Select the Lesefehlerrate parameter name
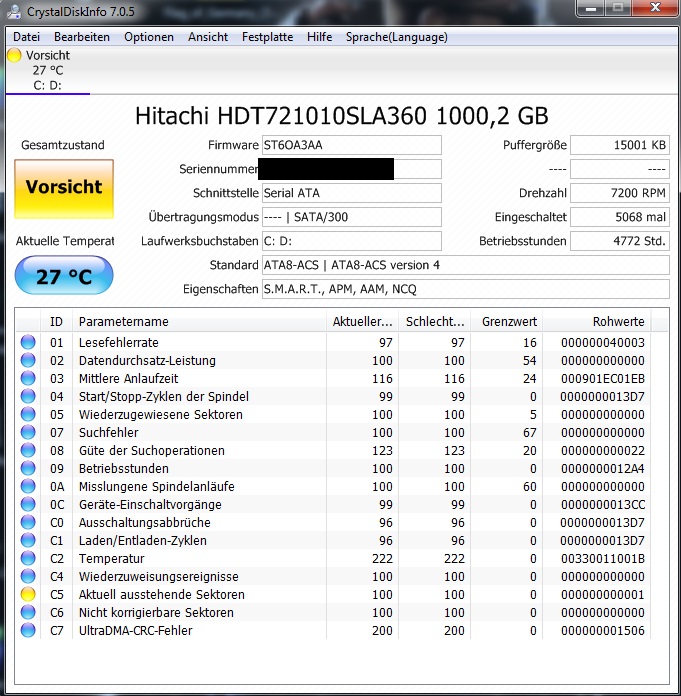 click(x=119, y=342)
